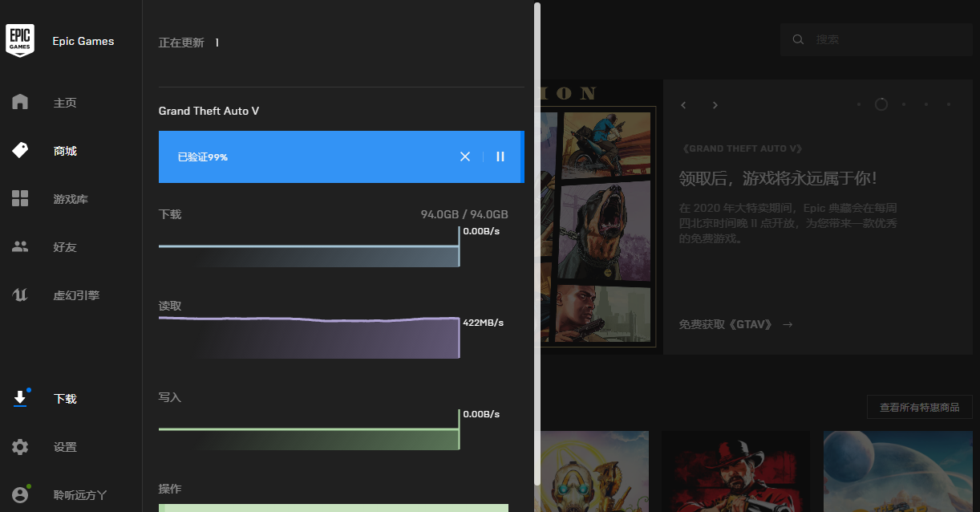This screenshot has width=980, height=512.
Task: Click the 读取 read graph
Action: 309,337
